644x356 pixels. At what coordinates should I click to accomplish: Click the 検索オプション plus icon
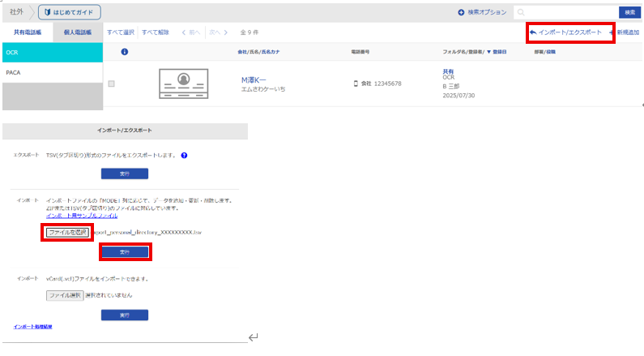(x=461, y=12)
